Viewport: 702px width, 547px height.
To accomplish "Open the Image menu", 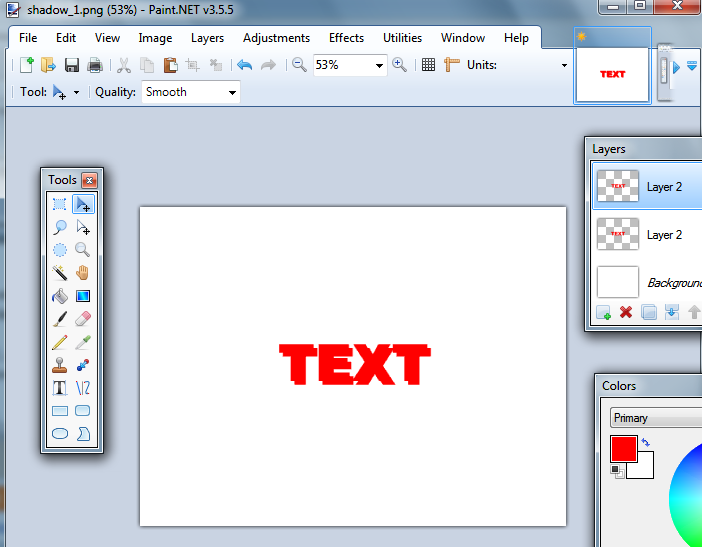I will point(155,38).
